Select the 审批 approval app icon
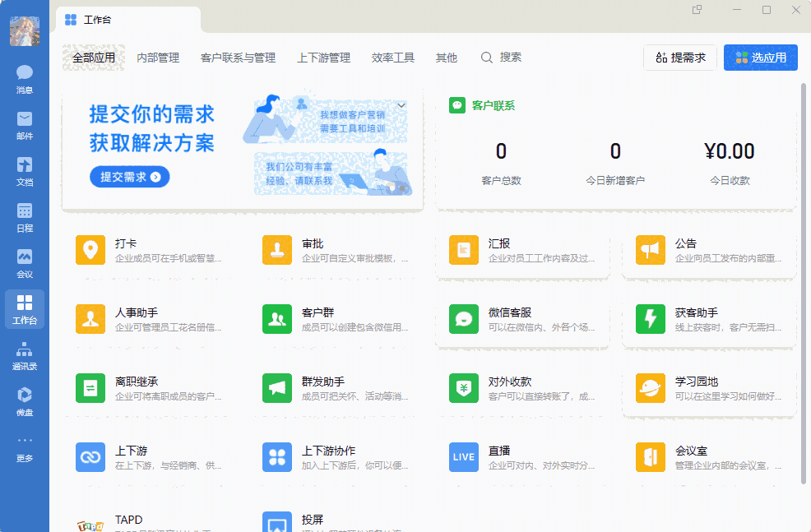 [277, 250]
